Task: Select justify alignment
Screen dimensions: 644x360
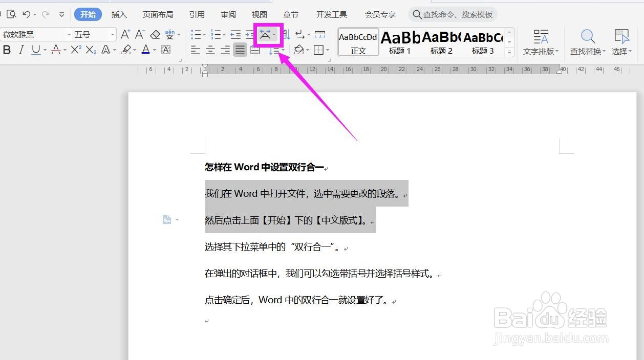Action: [x=240, y=50]
